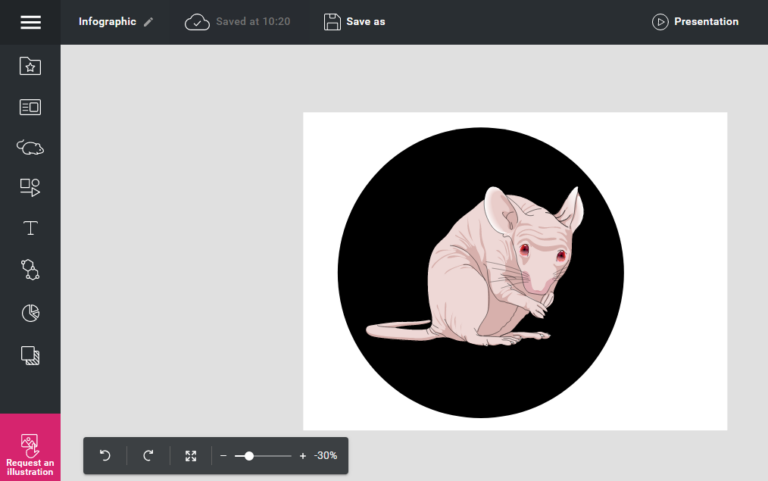The height and width of the screenshot is (481, 768).
Task: Open the background layers panel
Action: click(30, 356)
